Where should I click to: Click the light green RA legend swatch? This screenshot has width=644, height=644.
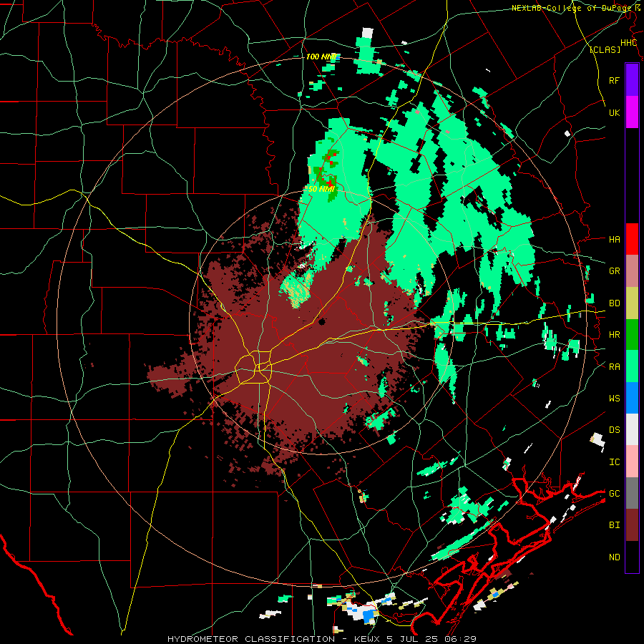[632, 366]
